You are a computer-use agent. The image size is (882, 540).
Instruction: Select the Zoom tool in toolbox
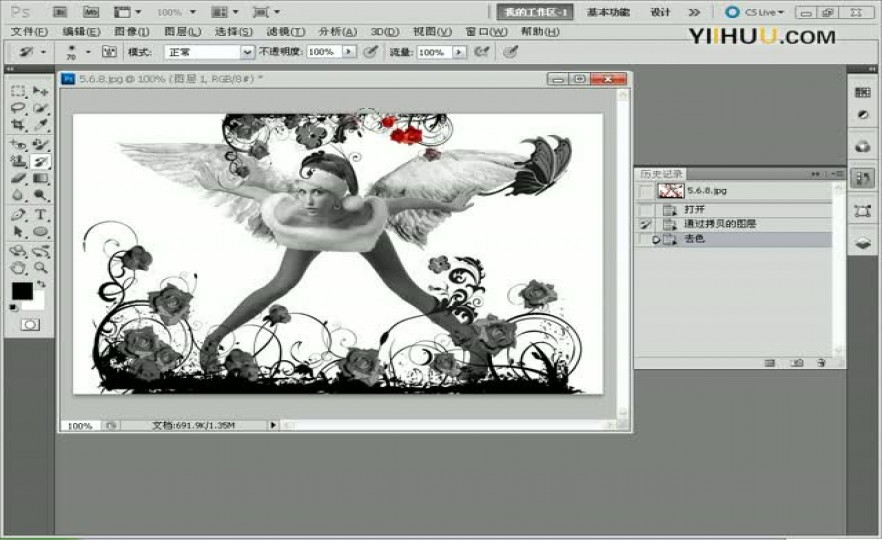click(40, 268)
